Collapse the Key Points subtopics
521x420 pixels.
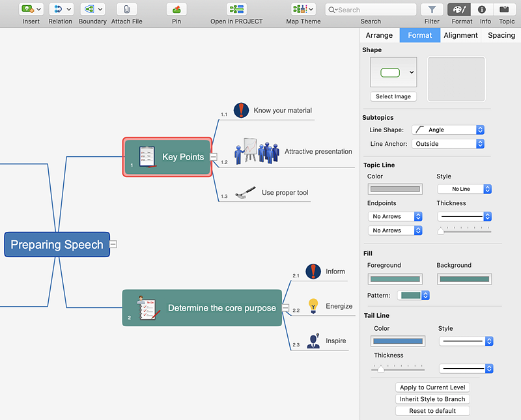pos(214,157)
